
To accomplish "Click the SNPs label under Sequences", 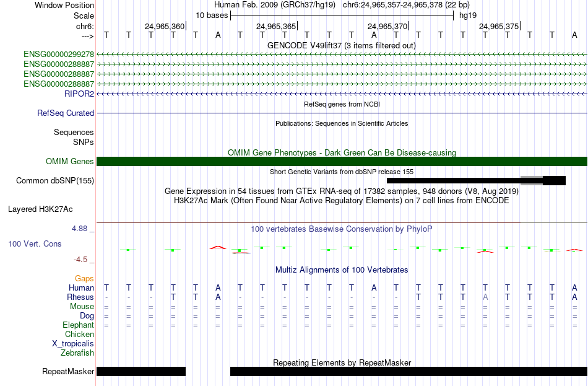I will tap(84, 143).
